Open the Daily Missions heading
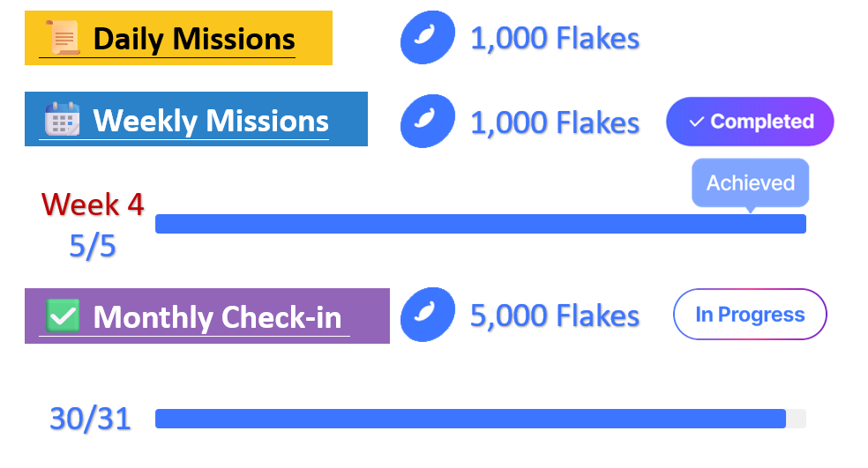 (x=193, y=39)
